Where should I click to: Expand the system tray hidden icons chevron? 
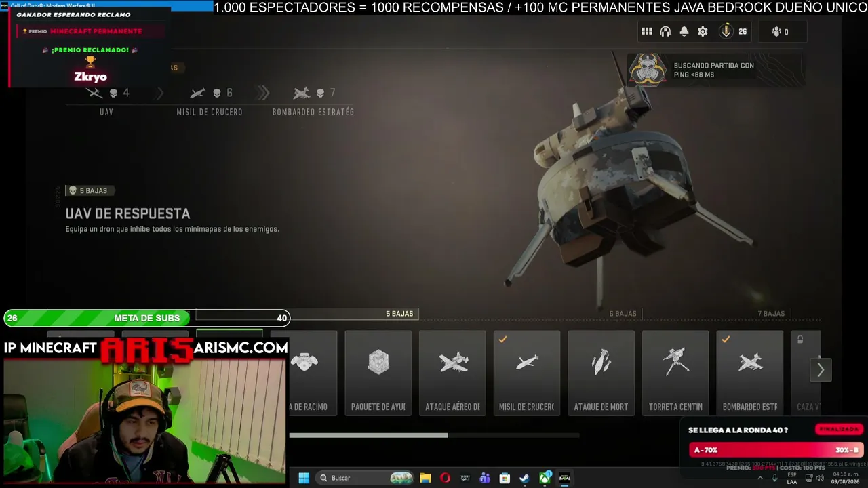coord(759,478)
